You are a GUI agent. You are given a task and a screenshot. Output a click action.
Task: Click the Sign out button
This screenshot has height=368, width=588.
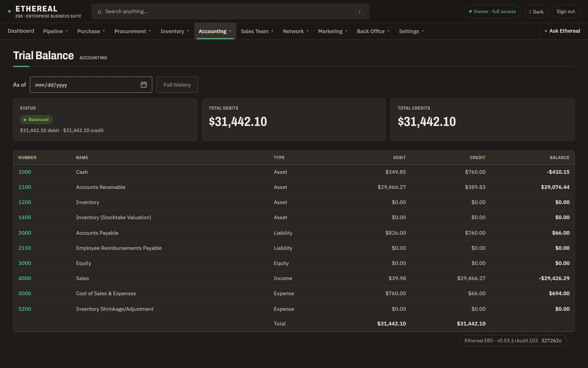pyautogui.click(x=565, y=11)
